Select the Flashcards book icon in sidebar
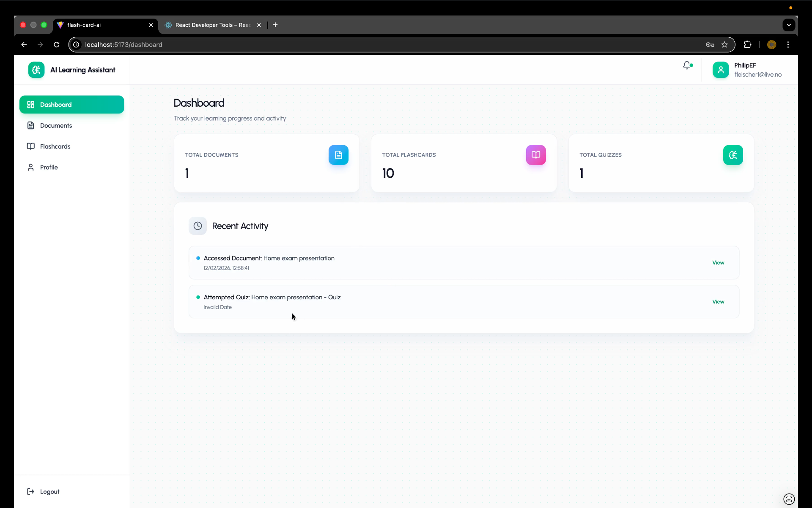The height and width of the screenshot is (508, 812). pyautogui.click(x=31, y=146)
